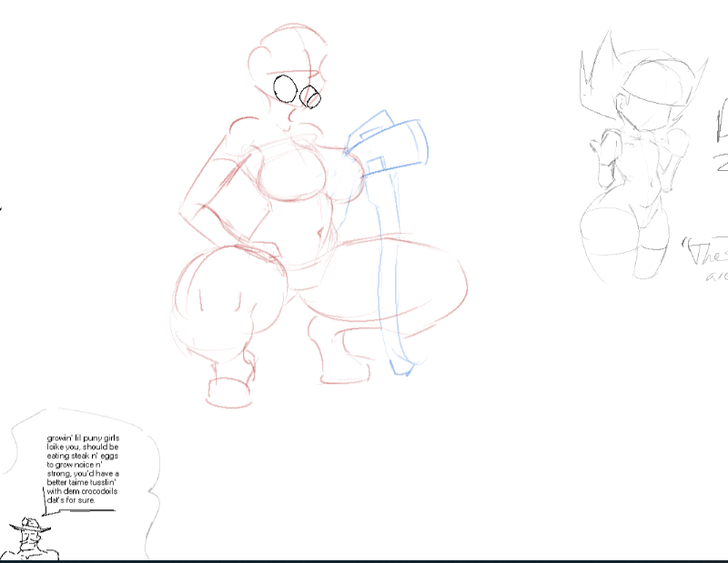Click the text line "eating steak n' eggs"

coord(83,456)
